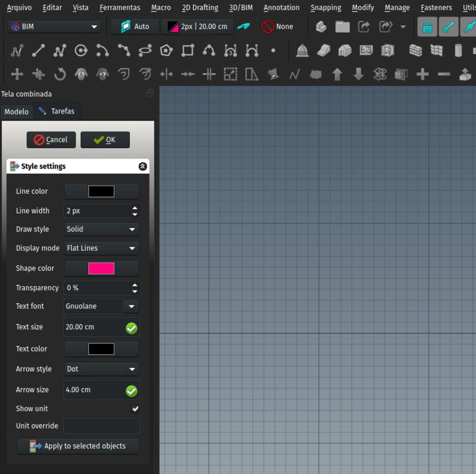Viewport: 476px width, 474px height.
Task: Expand the Arrow style dropdown
Action: pyautogui.click(x=101, y=369)
